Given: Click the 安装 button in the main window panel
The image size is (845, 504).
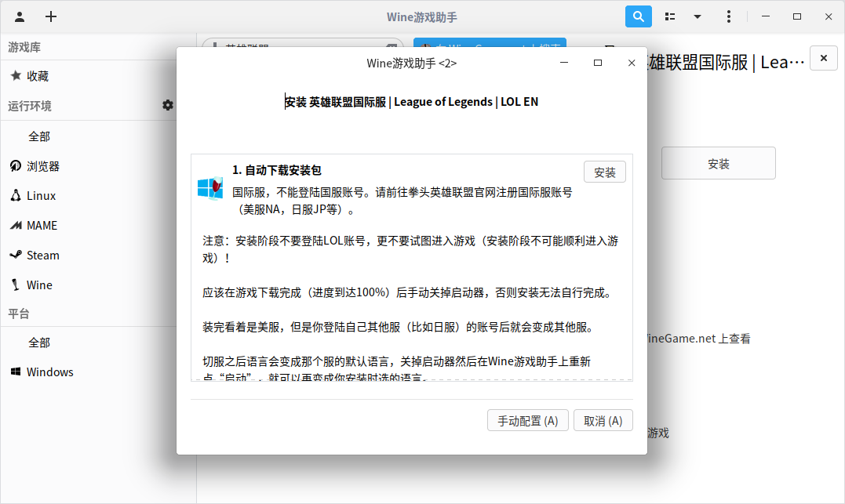Looking at the screenshot, I should pyautogui.click(x=719, y=163).
